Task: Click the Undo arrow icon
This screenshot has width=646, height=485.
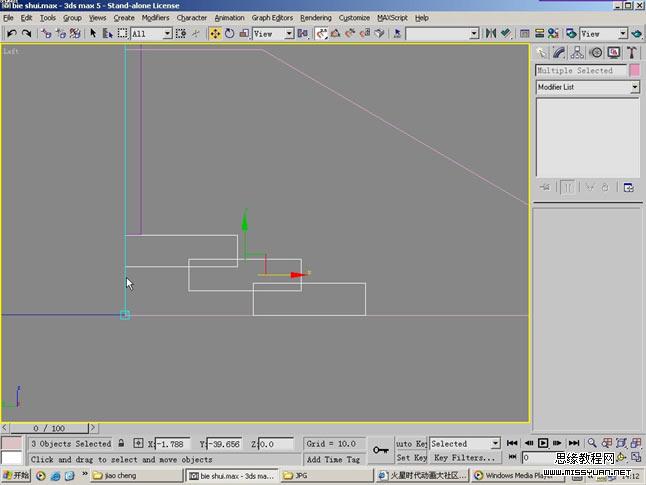Action: 12,33
